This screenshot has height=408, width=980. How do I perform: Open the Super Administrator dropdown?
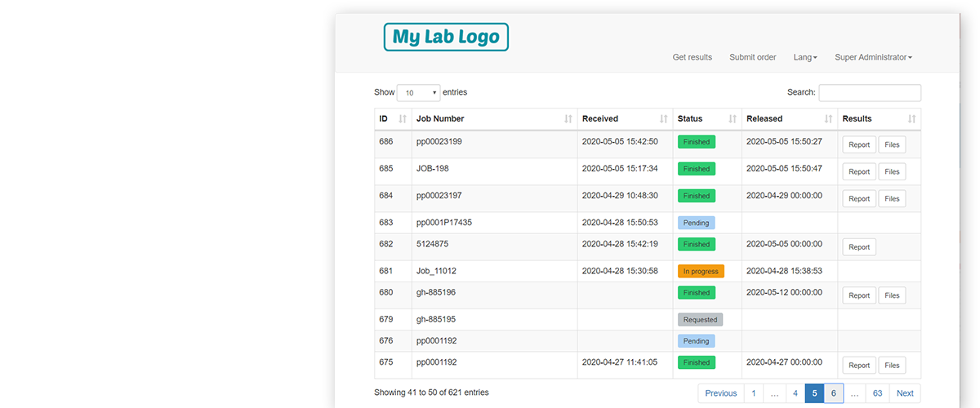pos(873,57)
